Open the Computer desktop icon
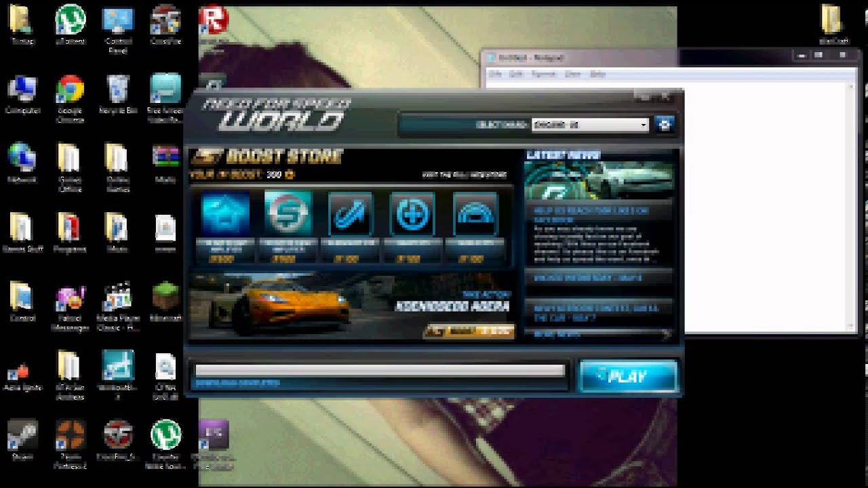This screenshot has width=868, height=488. click(23, 94)
